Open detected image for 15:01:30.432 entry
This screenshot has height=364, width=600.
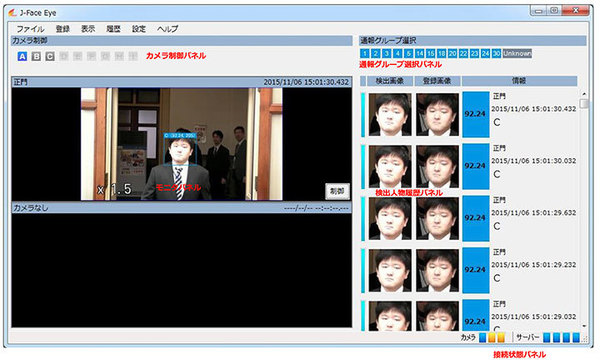coord(390,114)
